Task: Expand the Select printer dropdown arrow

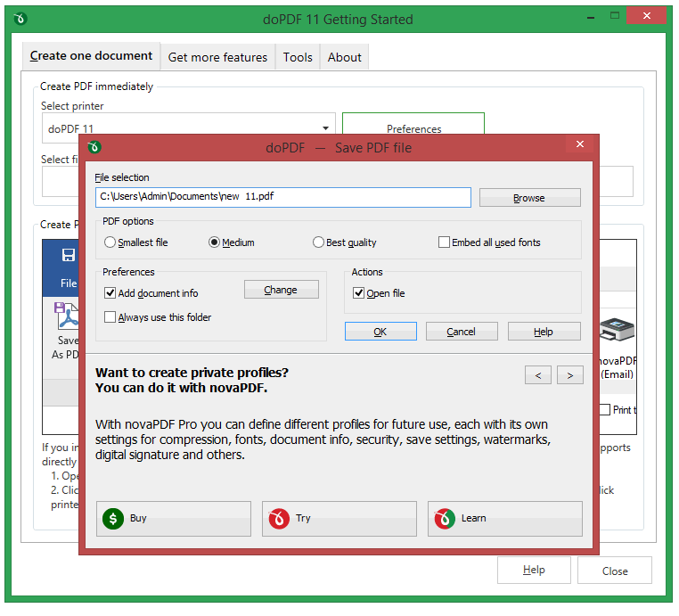Action: tap(325, 128)
